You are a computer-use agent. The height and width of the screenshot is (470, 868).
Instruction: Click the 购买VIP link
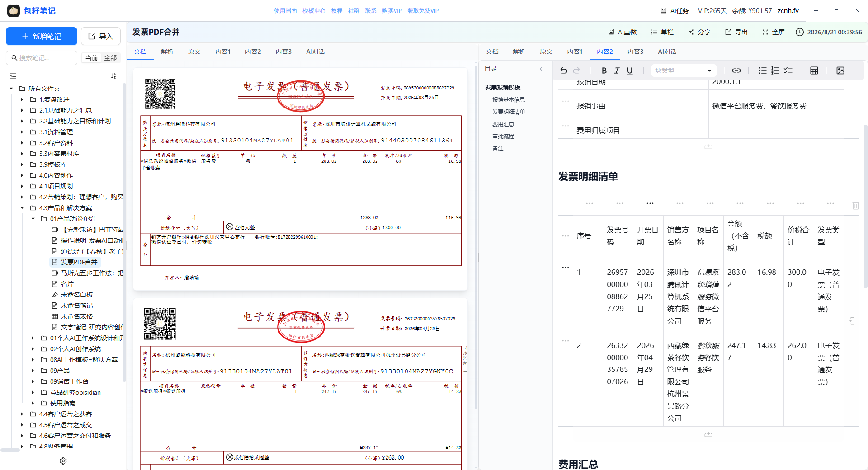pyautogui.click(x=392, y=11)
